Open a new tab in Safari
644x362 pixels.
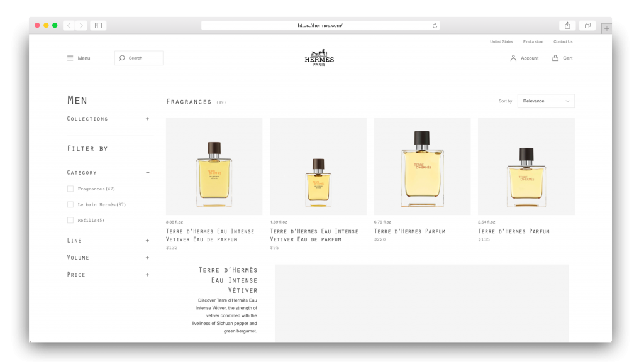(606, 28)
